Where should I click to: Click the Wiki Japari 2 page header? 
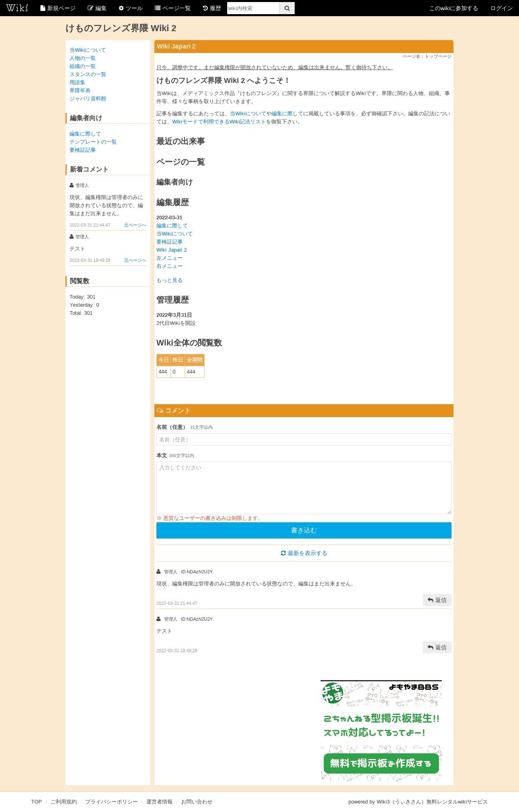pyautogui.click(x=304, y=47)
